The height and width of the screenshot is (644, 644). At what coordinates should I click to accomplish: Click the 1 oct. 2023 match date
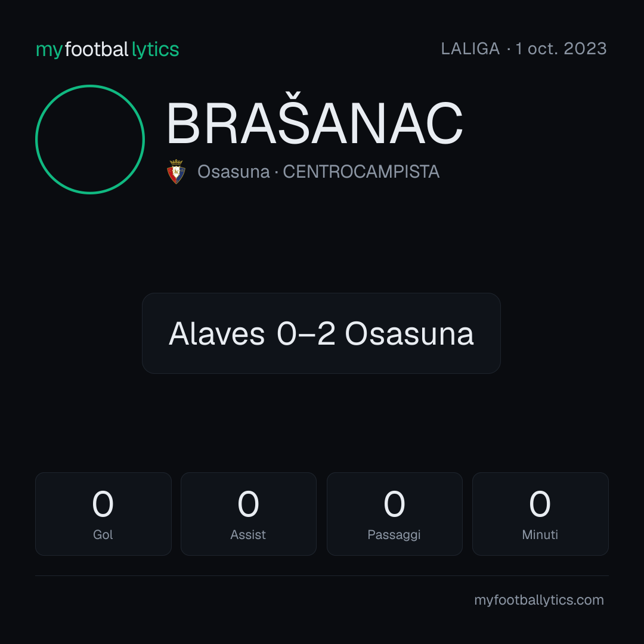[561, 49]
